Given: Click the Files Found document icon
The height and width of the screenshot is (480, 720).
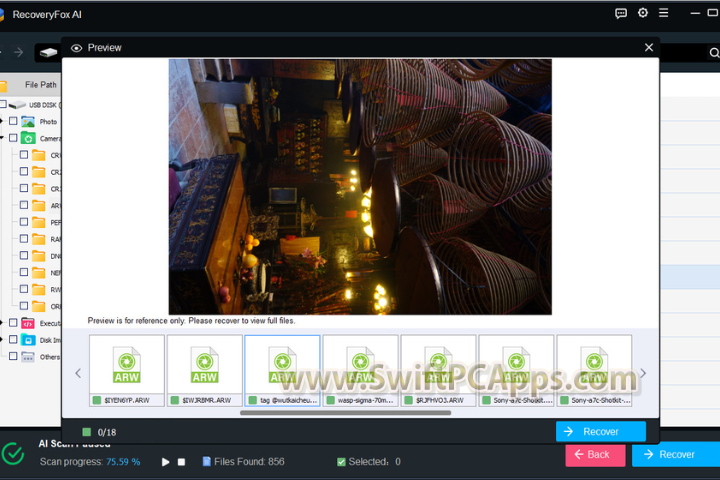Looking at the screenshot, I should [x=207, y=461].
